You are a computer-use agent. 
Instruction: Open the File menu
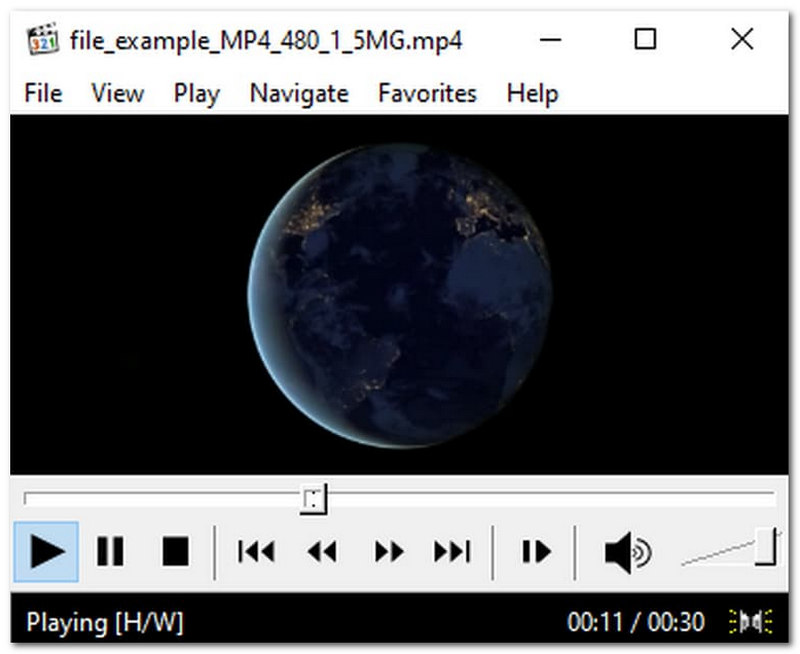tap(43, 94)
